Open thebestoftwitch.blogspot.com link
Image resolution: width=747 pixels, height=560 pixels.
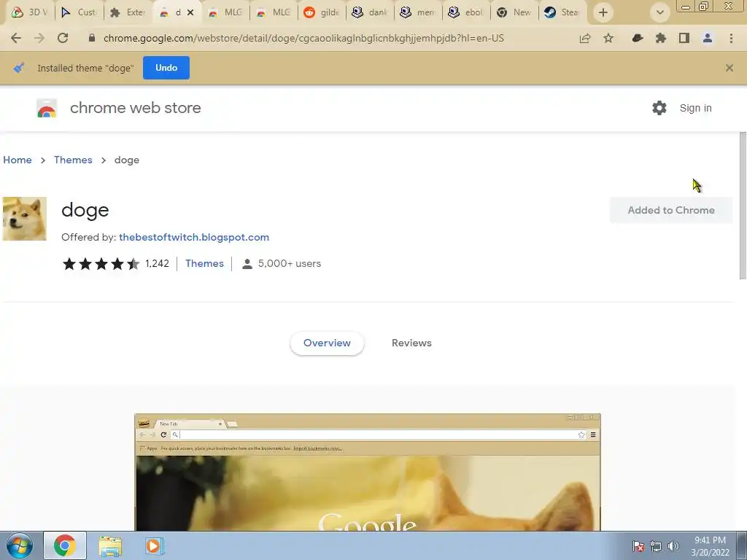[x=194, y=237]
